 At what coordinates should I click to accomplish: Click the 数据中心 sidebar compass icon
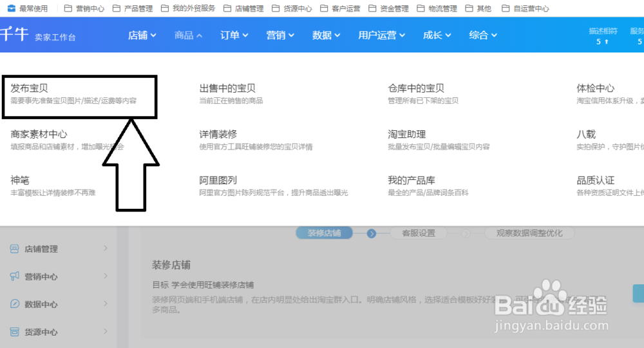(14, 304)
